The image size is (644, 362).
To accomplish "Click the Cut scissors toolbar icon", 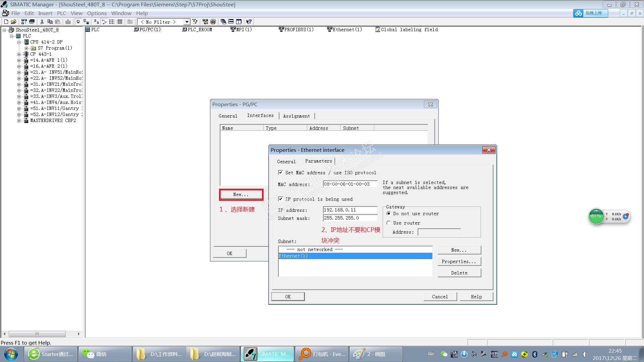I will 42,22.
